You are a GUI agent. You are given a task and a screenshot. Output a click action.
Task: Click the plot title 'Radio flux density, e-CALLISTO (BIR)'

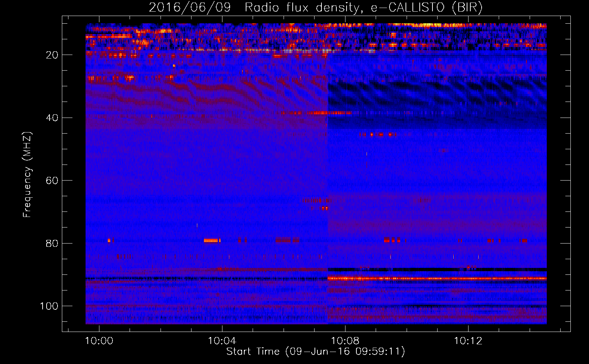click(x=363, y=8)
